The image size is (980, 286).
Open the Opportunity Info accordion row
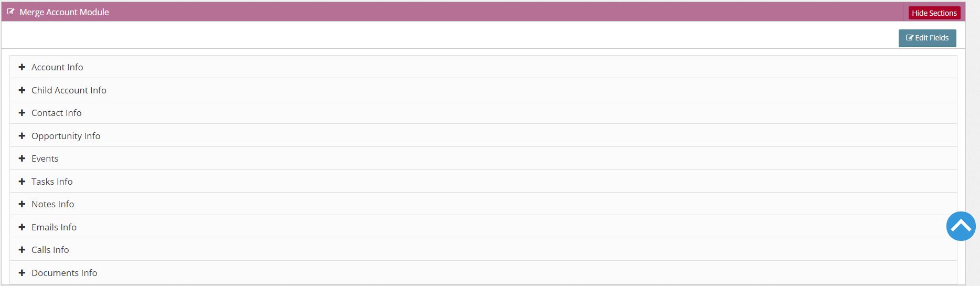[483, 135]
